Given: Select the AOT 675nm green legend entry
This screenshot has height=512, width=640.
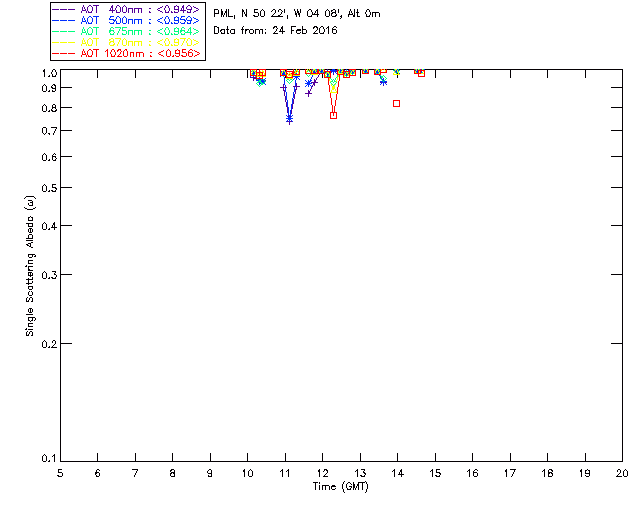Looking at the screenshot, I should 126,31.
